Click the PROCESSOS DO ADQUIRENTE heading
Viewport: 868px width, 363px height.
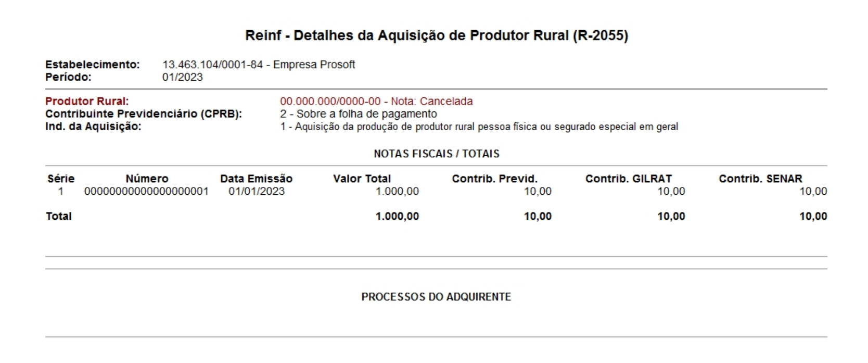(x=436, y=297)
